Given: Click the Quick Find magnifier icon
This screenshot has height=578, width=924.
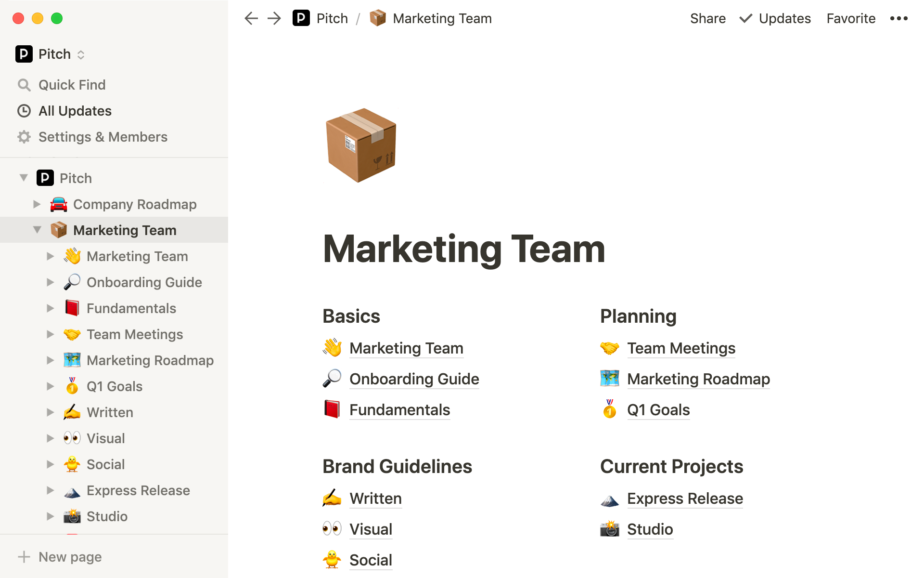Looking at the screenshot, I should (24, 85).
